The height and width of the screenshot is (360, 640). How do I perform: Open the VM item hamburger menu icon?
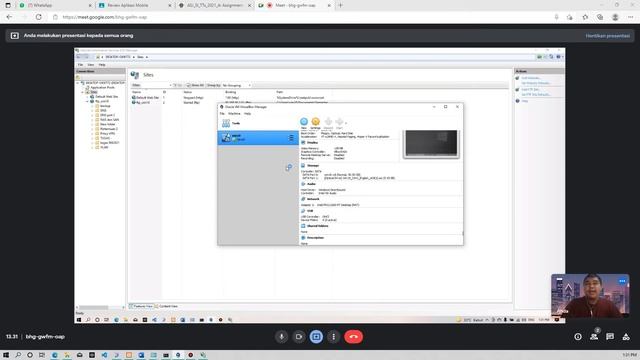[291, 138]
